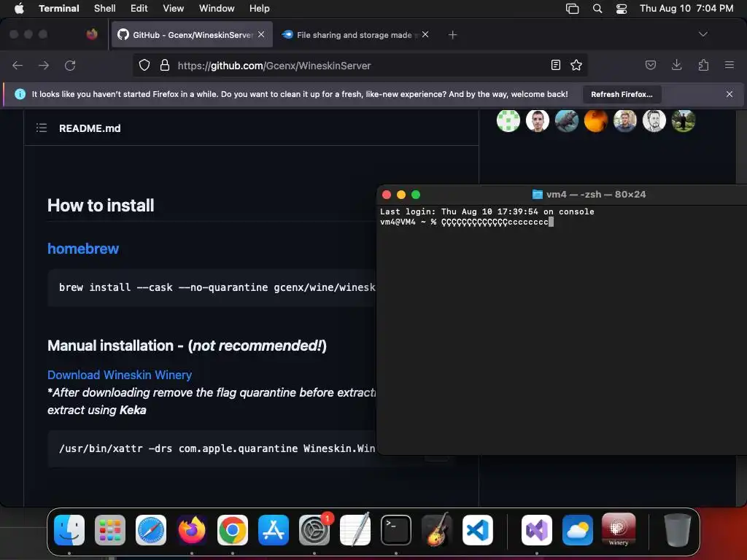The height and width of the screenshot is (560, 747).
Task: Dismiss the Firefox notification bar
Action: [729, 94]
